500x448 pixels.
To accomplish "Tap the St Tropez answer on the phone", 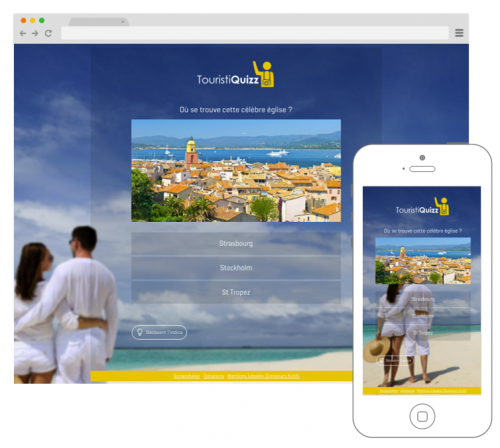I will (423, 333).
